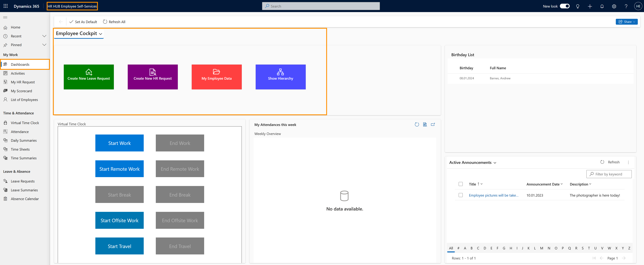The image size is (644, 265).
Task: Open the Employee pictures announcement link
Action: click(494, 195)
